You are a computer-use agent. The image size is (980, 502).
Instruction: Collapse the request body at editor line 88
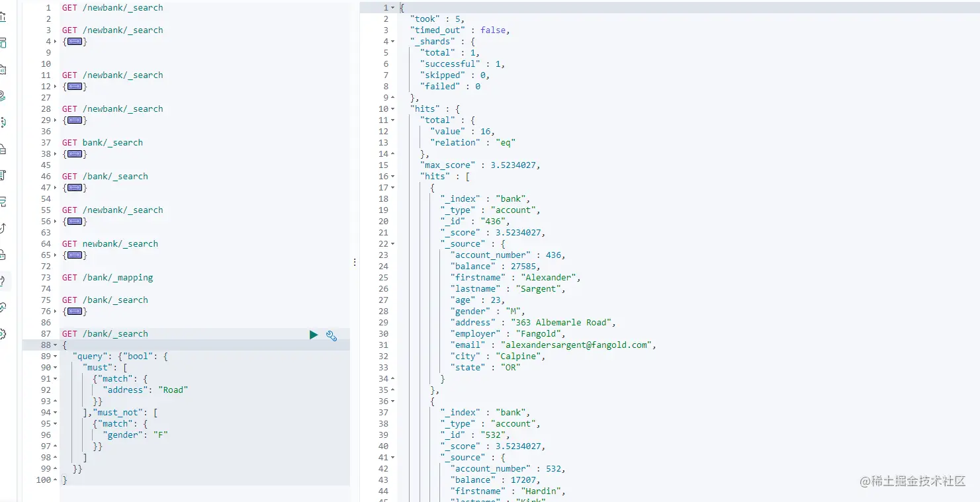[56, 345]
